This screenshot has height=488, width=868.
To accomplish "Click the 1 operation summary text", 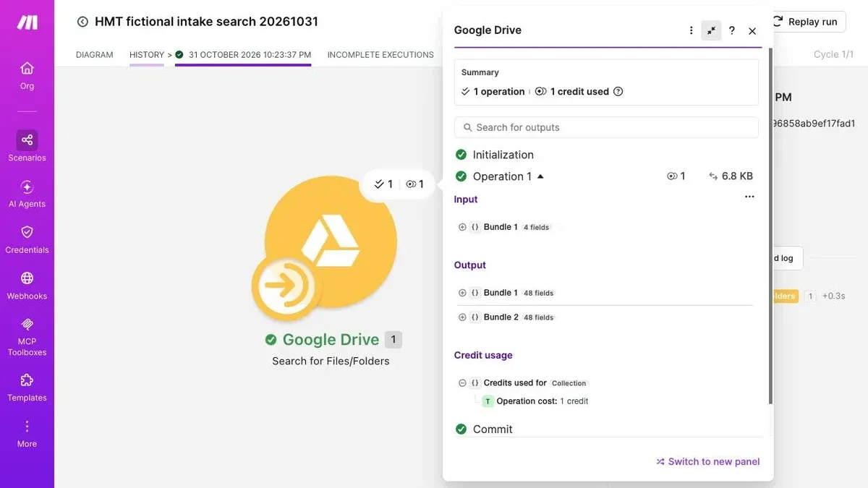I will (499, 92).
